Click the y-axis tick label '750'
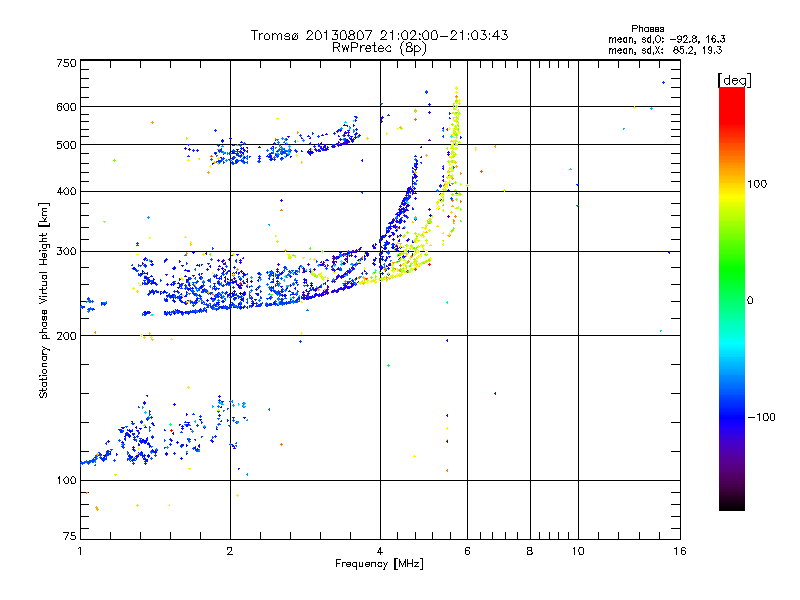The width and height of the screenshot is (800, 600). click(66, 63)
